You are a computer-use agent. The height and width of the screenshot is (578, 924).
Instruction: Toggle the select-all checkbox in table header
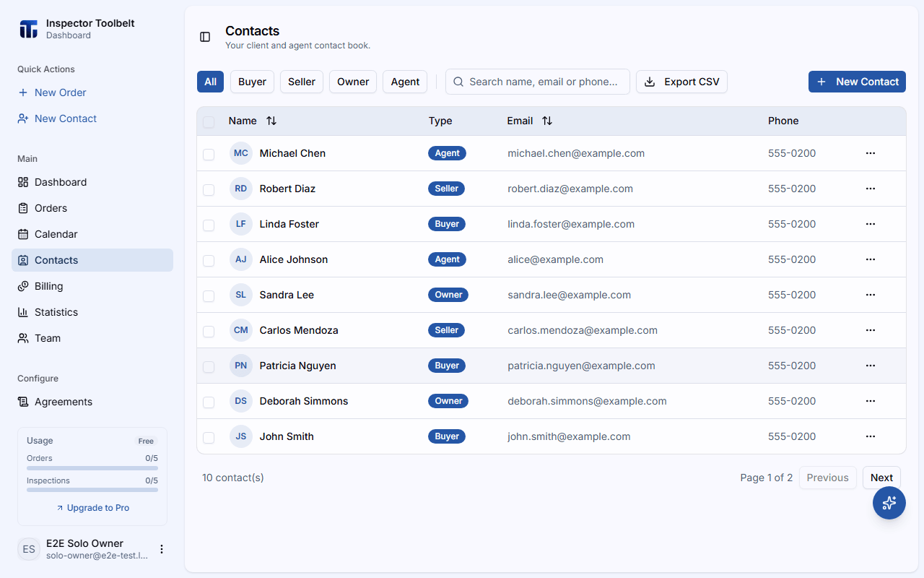click(x=209, y=122)
